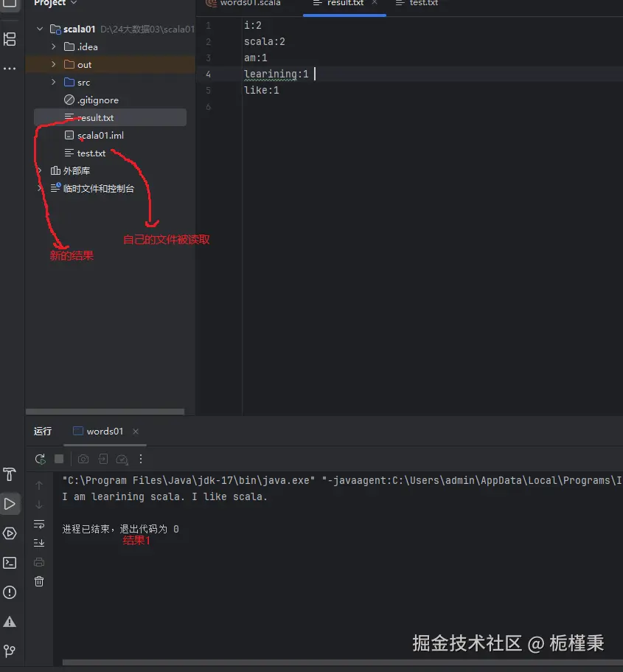Open the run toolbar more options menu
Image resolution: width=623 pixels, height=672 pixels.
pos(141,460)
